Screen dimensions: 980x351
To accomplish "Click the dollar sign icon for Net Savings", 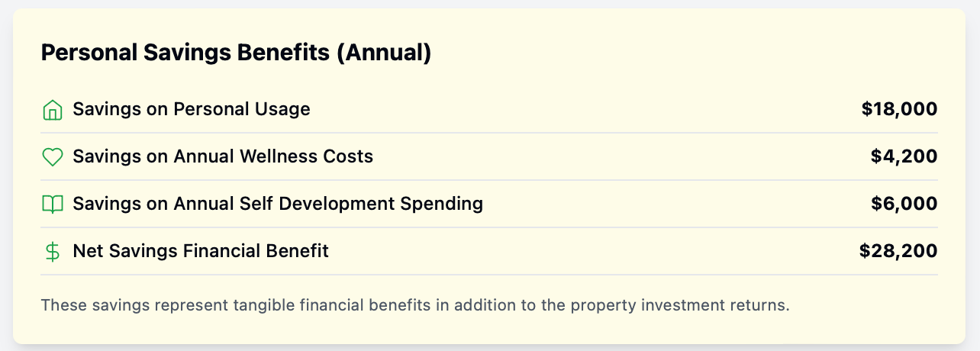I will coord(52,252).
